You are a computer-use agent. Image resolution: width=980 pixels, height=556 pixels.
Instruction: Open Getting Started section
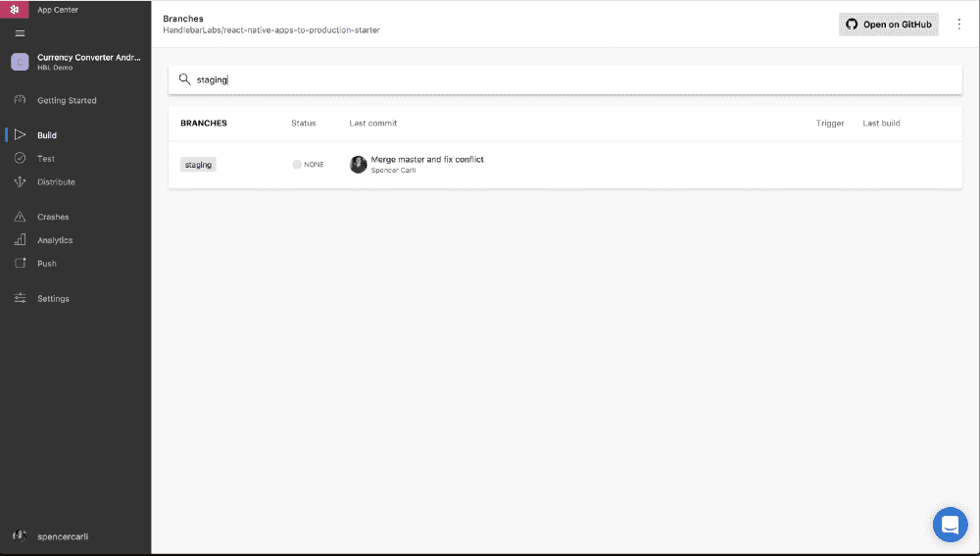(x=67, y=100)
